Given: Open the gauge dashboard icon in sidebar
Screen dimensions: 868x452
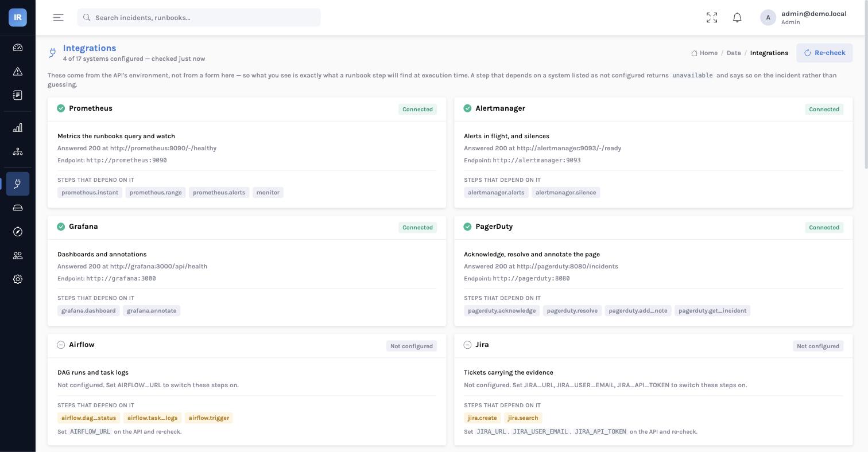Looking at the screenshot, I should click(18, 48).
